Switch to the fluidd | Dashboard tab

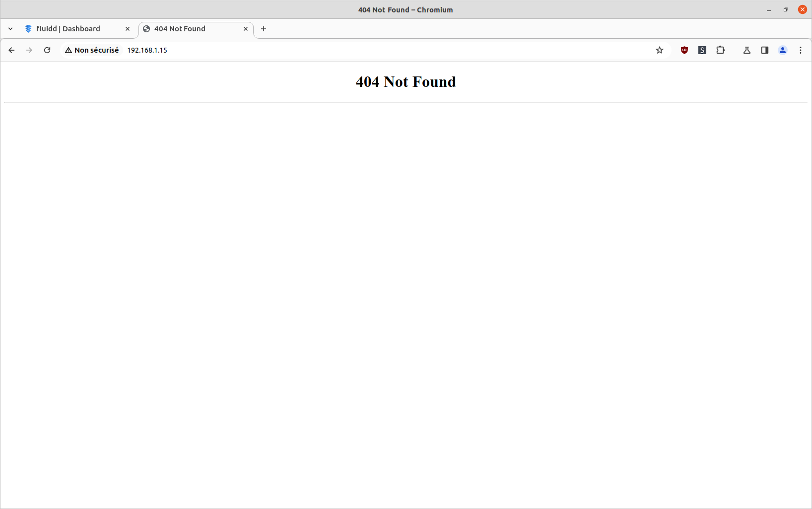point(77,29)
